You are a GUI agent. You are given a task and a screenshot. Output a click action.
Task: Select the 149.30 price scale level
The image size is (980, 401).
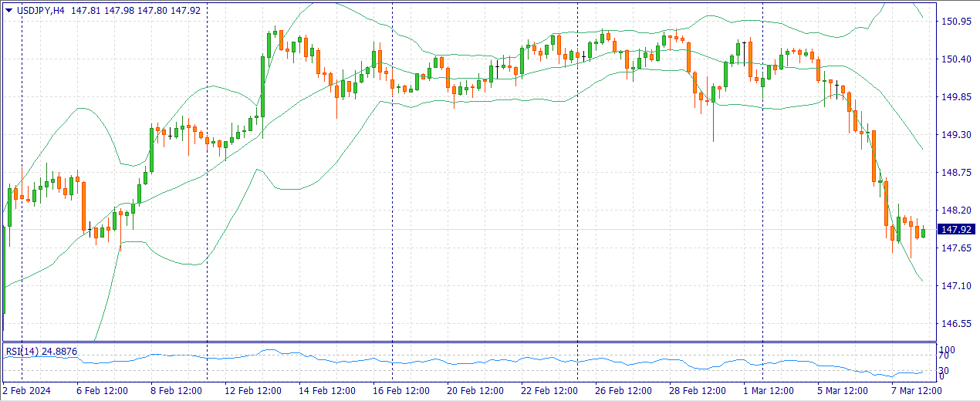tap(955, 135)
